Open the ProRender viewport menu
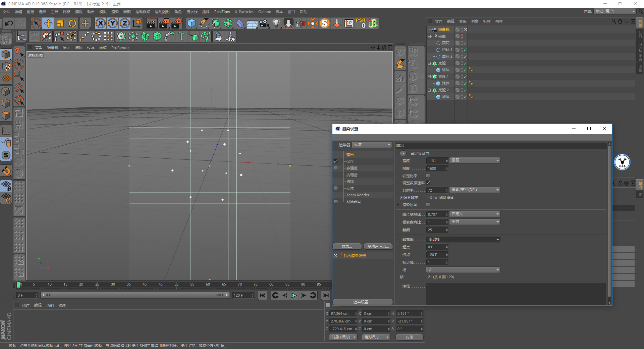This screenshot has width=644, height=349. tap(120, 48)
